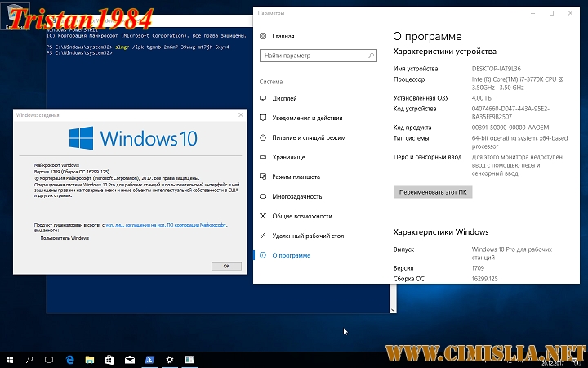588x368 pixels.
Task: Click the Переименовать этот ПК button
Action: coord(433,191)
